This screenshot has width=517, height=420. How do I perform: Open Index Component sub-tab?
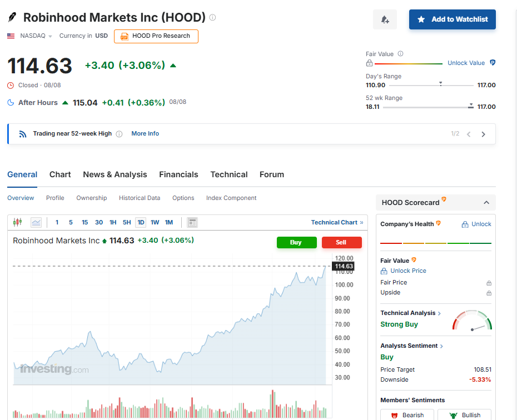[231, 198]
